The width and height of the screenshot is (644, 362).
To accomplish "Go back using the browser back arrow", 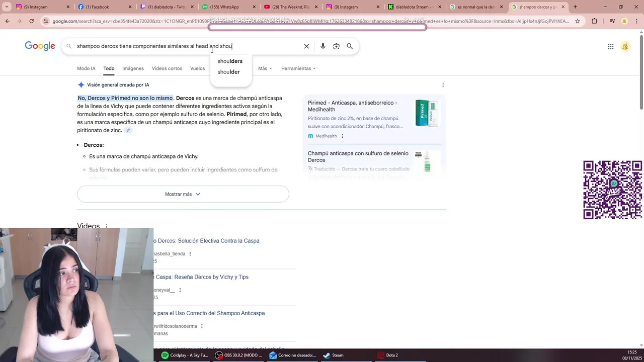I will (x=7, y=21).
